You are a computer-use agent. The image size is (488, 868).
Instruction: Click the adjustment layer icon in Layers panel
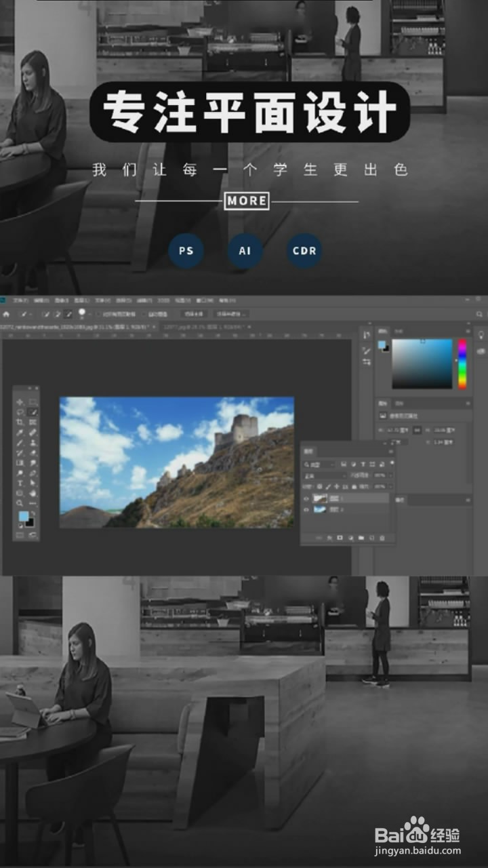(350, 538)
